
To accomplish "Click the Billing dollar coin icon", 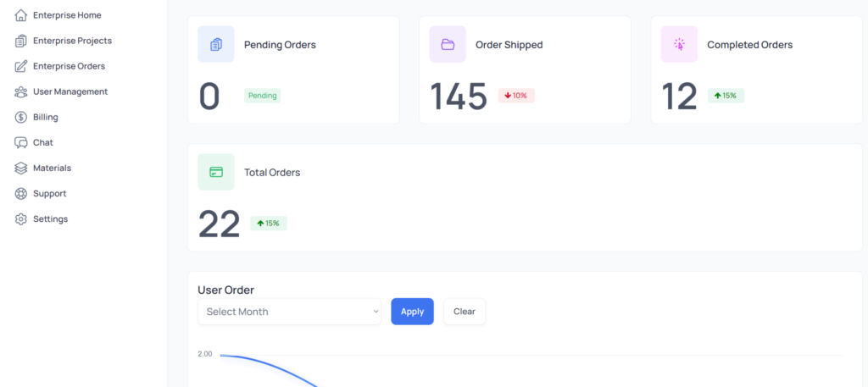I will 21,117.
